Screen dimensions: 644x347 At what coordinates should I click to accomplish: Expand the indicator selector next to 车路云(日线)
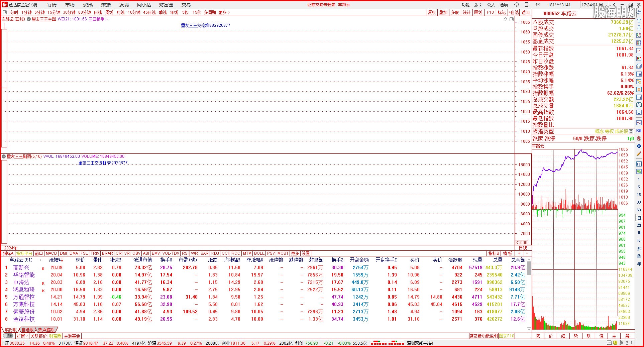(28, 19)
